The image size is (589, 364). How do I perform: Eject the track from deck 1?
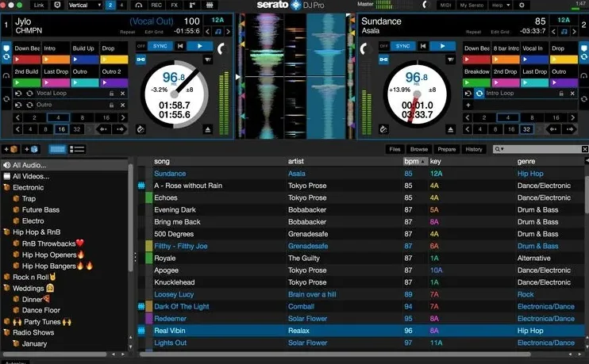click(208, 130)
